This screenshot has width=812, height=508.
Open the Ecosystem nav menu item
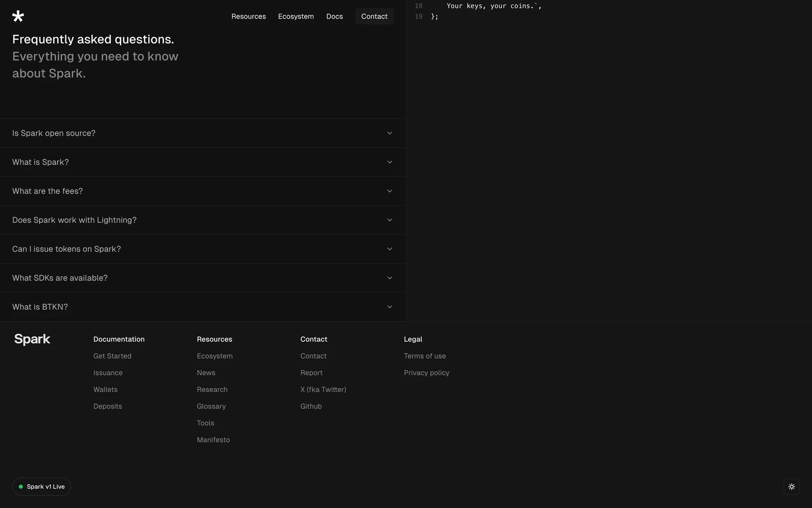click(296, 16)
